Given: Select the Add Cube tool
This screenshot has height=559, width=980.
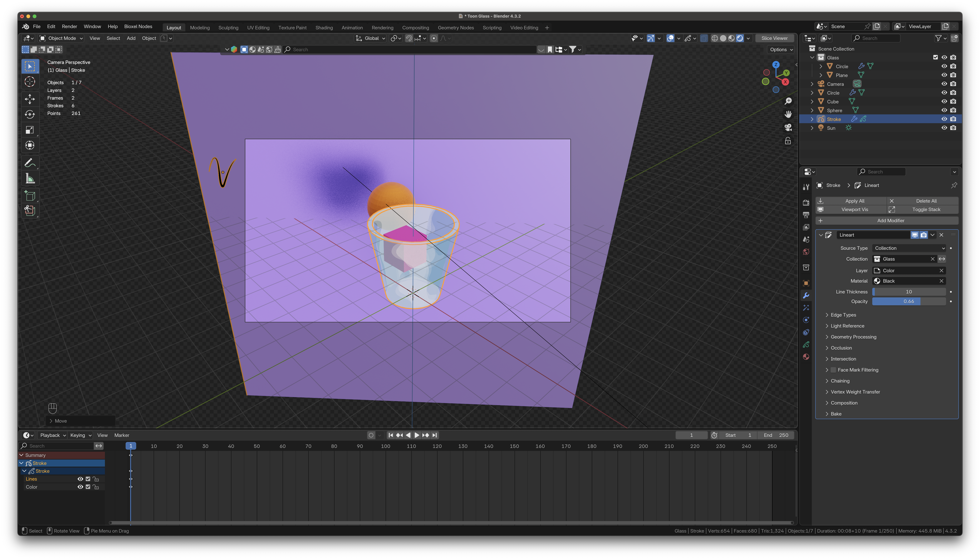Looking at the screenshot, I should (30, 196).
